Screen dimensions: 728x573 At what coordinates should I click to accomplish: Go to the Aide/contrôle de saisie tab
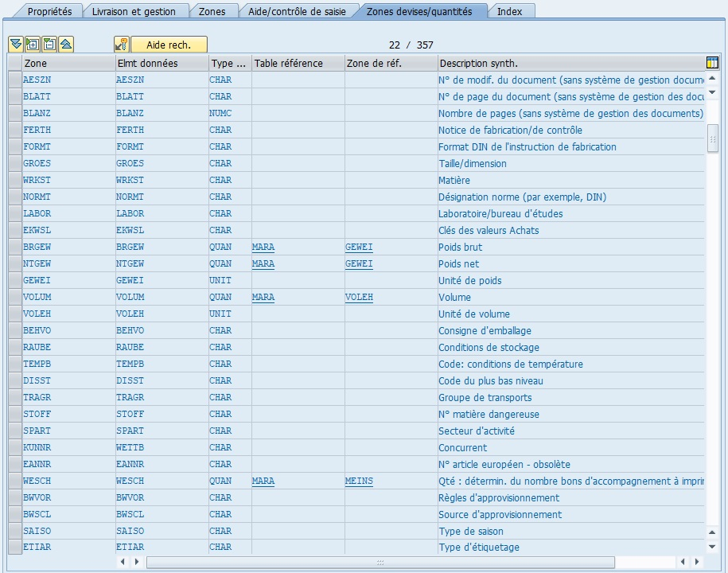pos(297,11)
